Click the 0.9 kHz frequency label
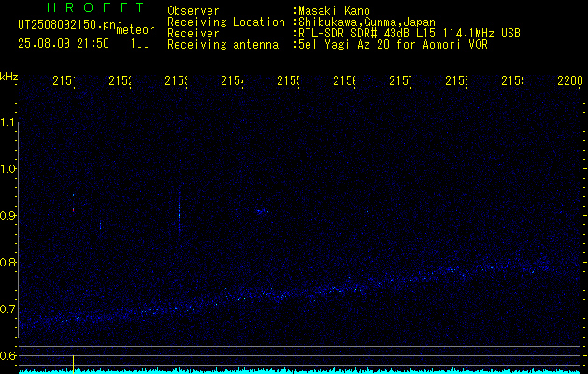 tap(9, 216)
